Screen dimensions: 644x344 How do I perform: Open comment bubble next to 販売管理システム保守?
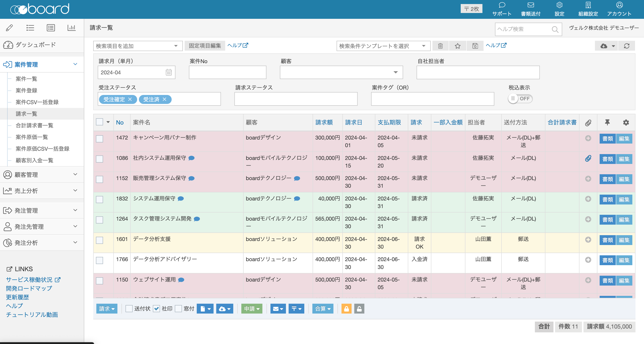192,178
